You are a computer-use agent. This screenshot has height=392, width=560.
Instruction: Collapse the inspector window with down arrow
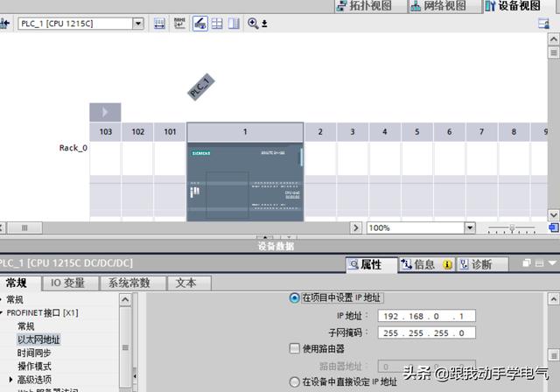tap(552, 263)
